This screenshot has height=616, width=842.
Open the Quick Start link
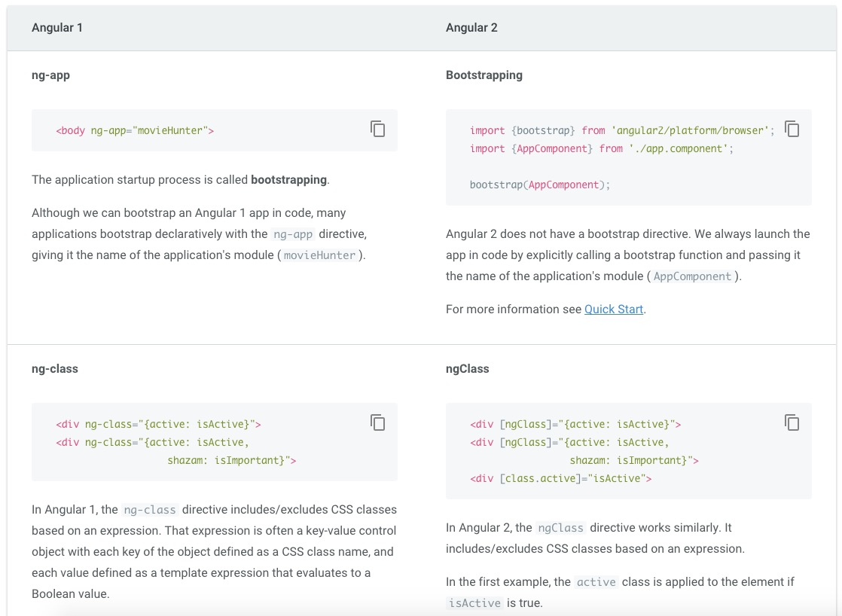click(614, 310)
